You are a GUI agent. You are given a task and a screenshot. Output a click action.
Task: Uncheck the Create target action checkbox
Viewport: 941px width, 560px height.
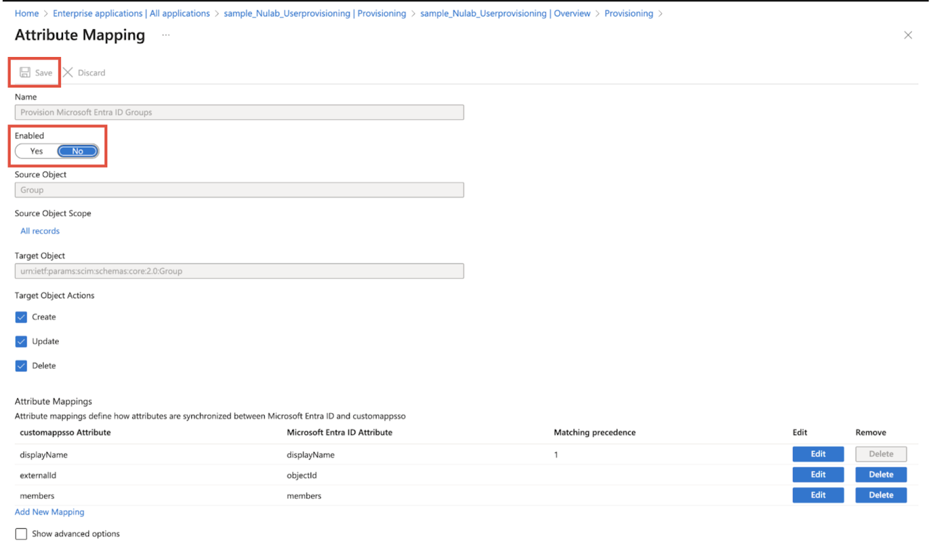coord(21,317)
